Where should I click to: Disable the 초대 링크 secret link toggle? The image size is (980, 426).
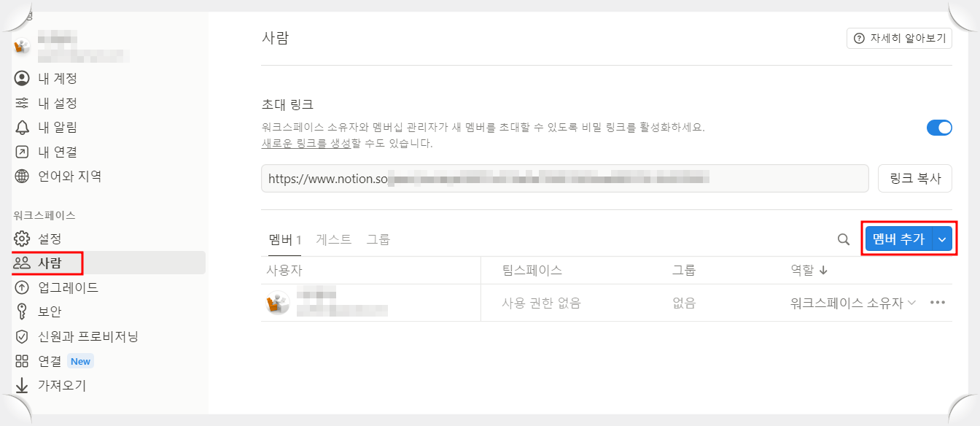pyautogui.click(x=940, y=127)
